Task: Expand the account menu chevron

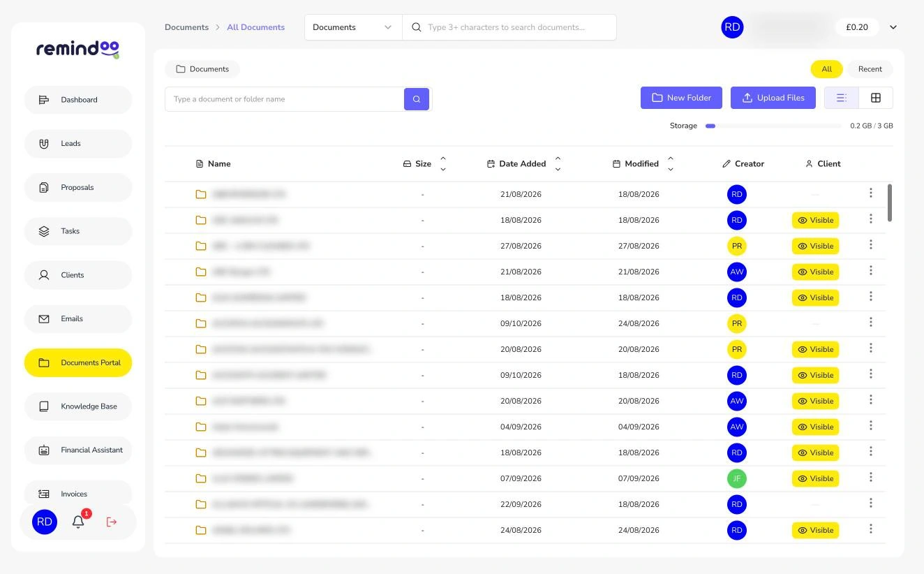Action: click(893, 27)
